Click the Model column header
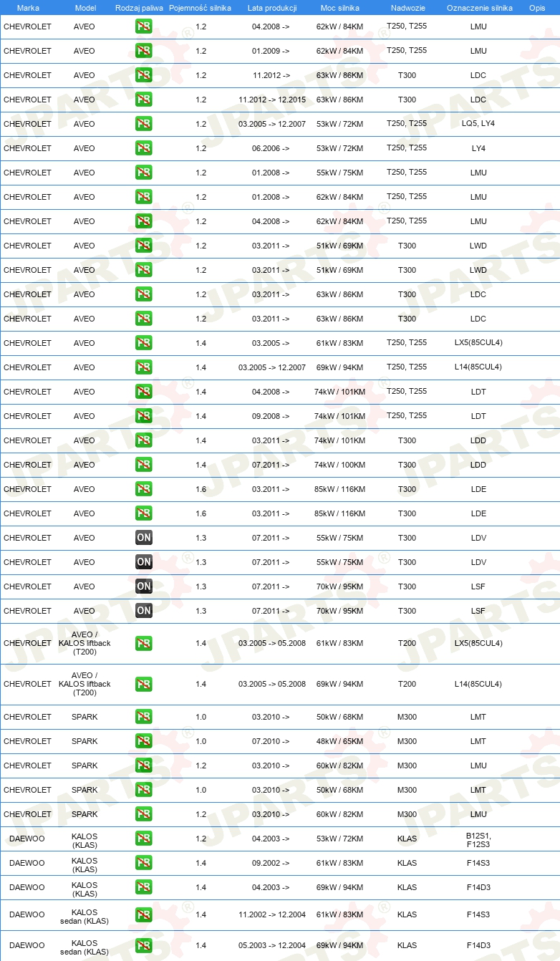The image size is (560, 961). [x=85, y=7]
